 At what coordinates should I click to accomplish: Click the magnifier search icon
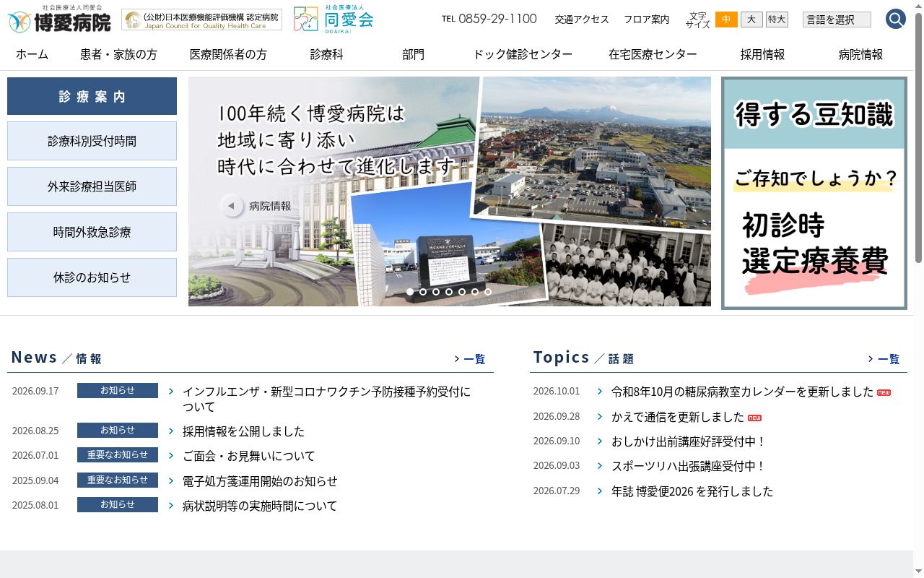[896, 19]
